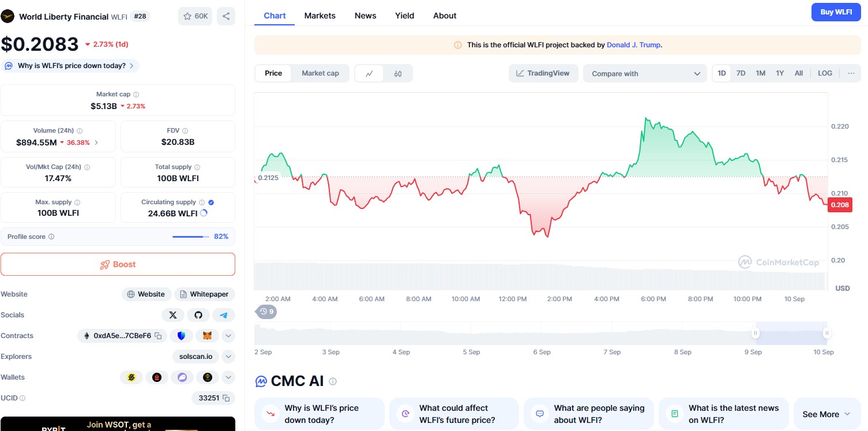Image resolution: width=868 pixels, height=431 pixels.
Task: Click the black and gold wallet icon
Action: point(208,377)
